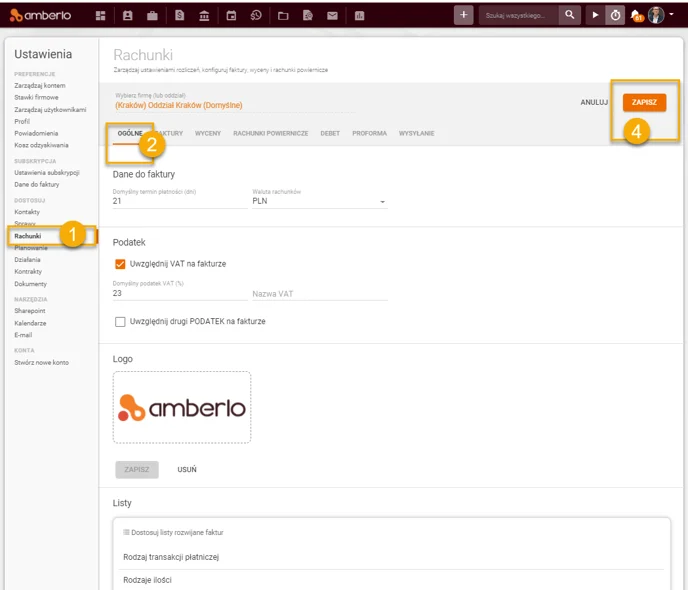
Task: Open Ustawienia subskrypcji
Action: (x=47, y=173)
